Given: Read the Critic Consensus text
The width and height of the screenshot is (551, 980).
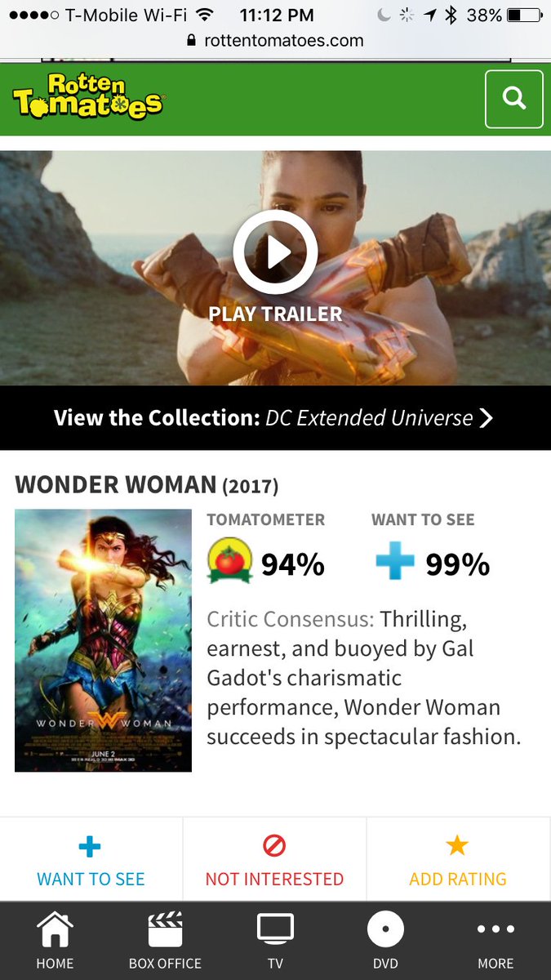Looking at the screenshot, I should (x=364, y=678).
